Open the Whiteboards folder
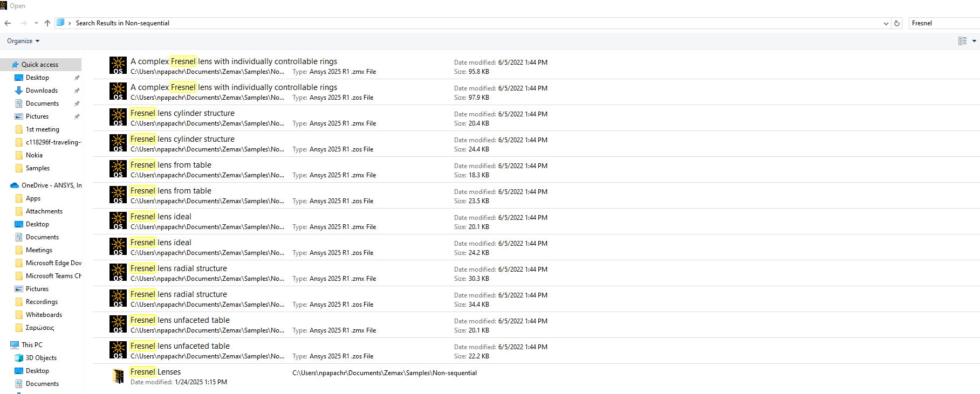The width and height of the screenshot is (980, 394). (44, 315)
